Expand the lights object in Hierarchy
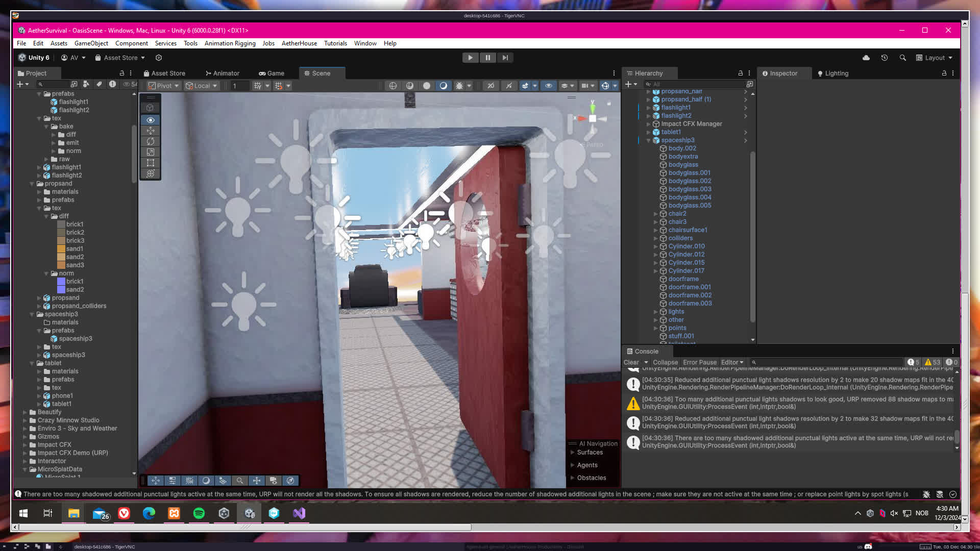Screen dimensions: 980x551 coord(656,312)
